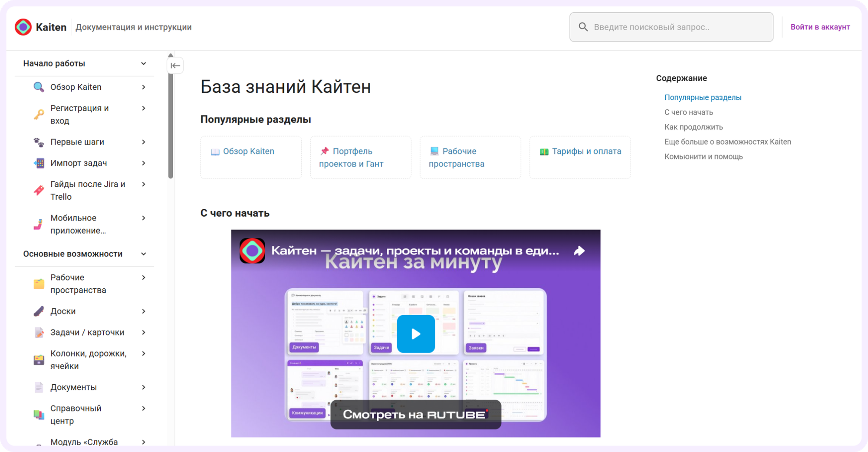This screenshot has height=452, width=868.
Task: Click the folder icon for Рабочие пространства
Action: pyautogui.click(x=39, y=284)
